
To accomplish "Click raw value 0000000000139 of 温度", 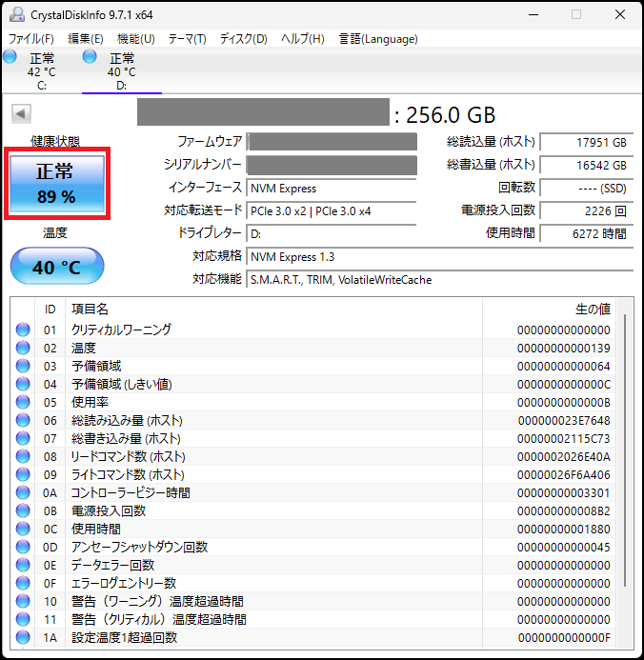I will coord(564,349).
